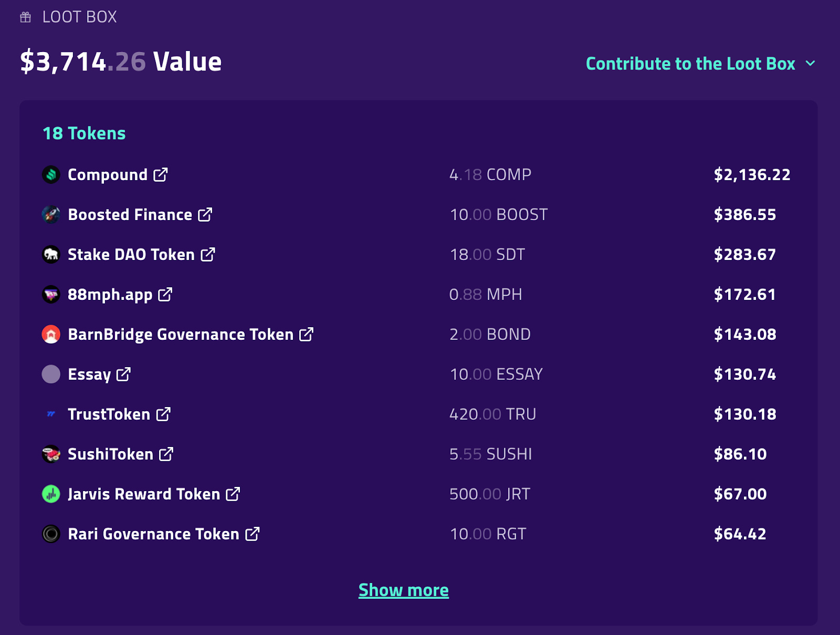Click the 88mph.app token logo
This screenshot has width=840, height=635.
(51, 294)
